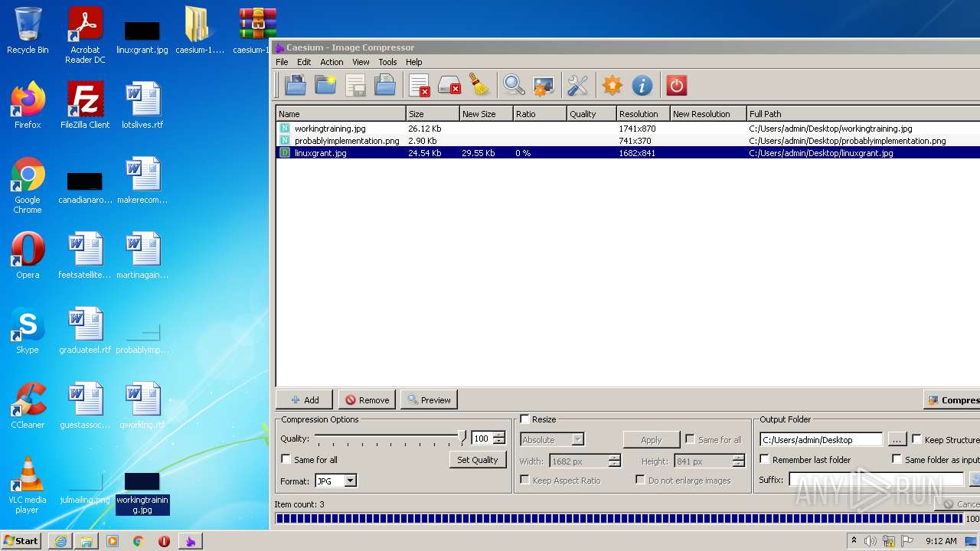
Task: Select probablyimplementation.png row in list
Action: (x=628, y=141)
